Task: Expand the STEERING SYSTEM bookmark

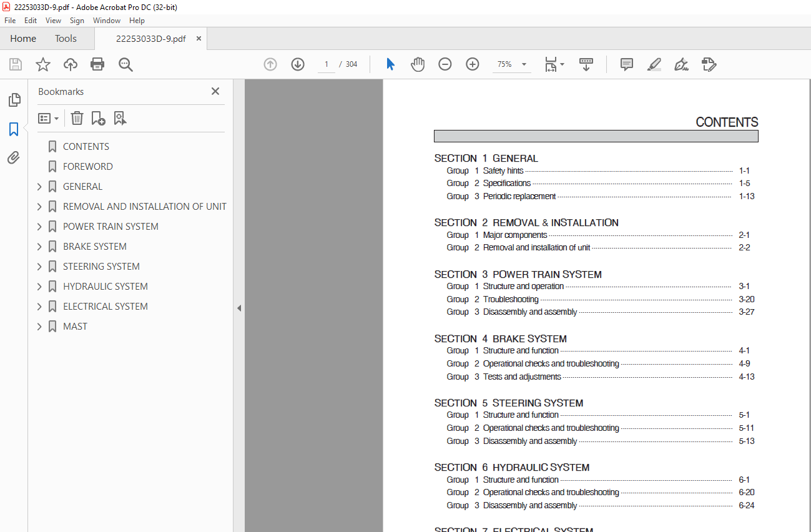Action: pos(39,267)
